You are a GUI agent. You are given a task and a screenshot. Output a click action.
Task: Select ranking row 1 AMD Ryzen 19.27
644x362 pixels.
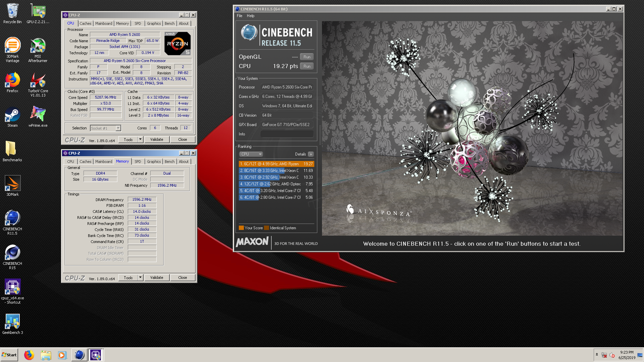(276, 164)
